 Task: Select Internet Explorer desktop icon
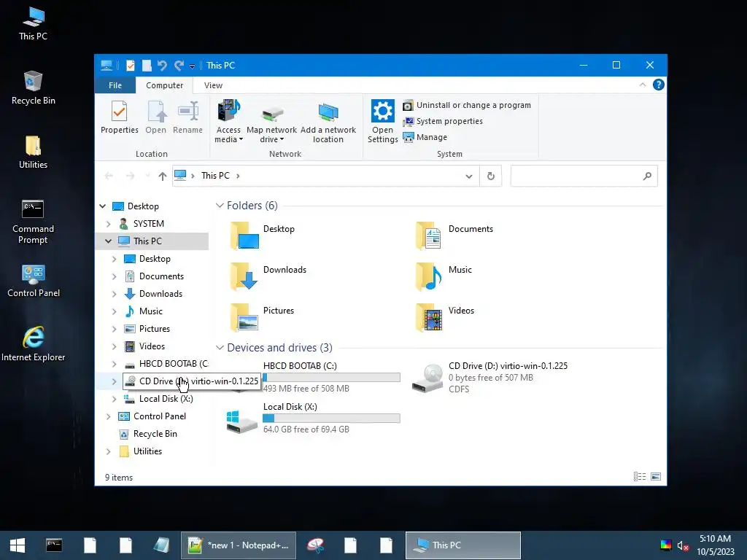point(33,344)
